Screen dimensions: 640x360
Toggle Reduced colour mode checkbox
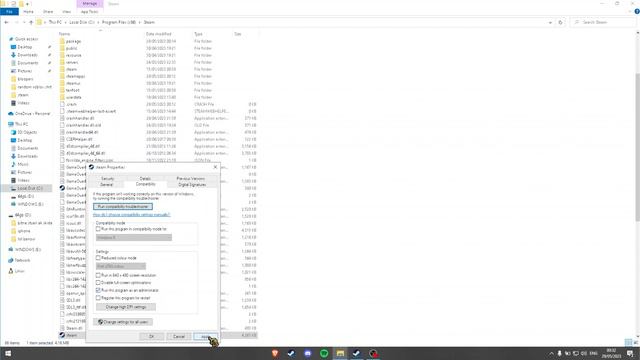(x=98, y=258)
